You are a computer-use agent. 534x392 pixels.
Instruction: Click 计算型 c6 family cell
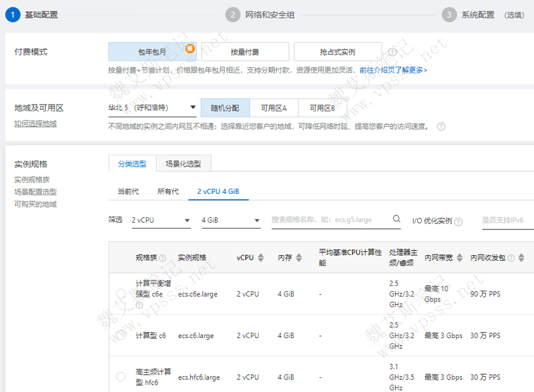click(x=151, y=335)
